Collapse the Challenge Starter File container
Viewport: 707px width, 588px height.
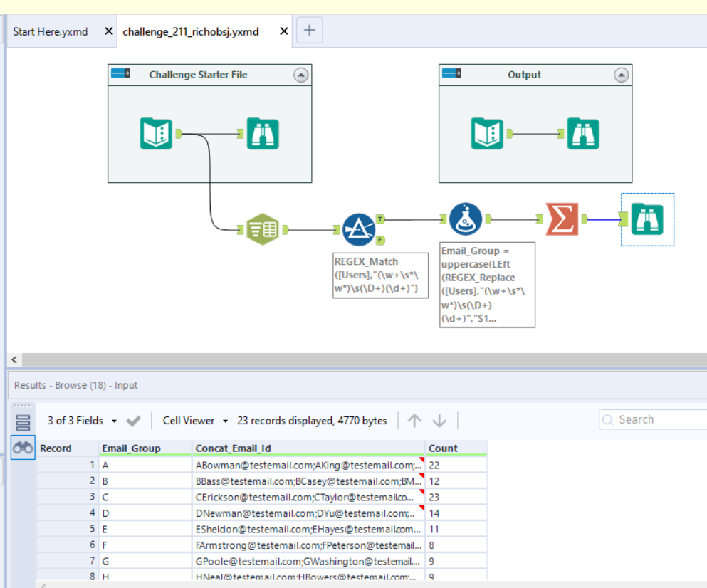[x=301, y=75]
